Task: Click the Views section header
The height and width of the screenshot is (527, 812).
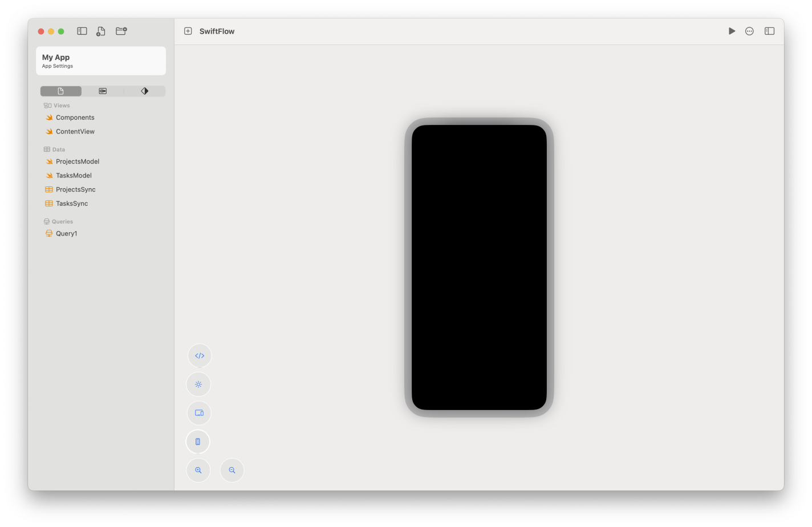Action: click(56, 106)
